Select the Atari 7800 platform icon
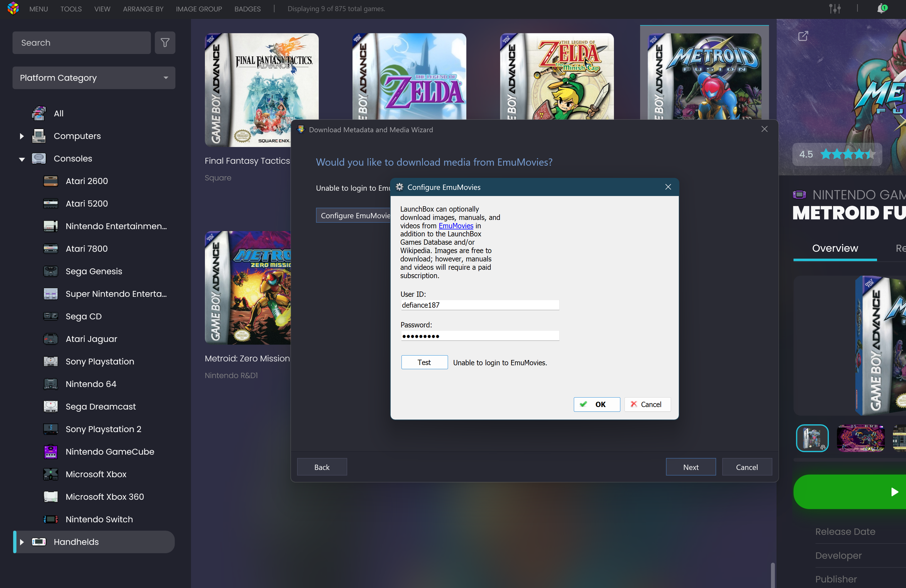The image size is (906, 588). coord(50,249)
